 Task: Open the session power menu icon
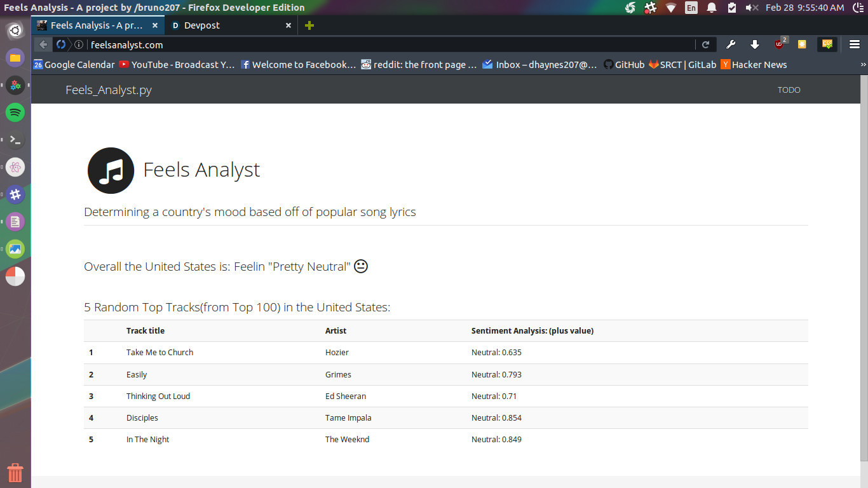click(x=857, y=8)
